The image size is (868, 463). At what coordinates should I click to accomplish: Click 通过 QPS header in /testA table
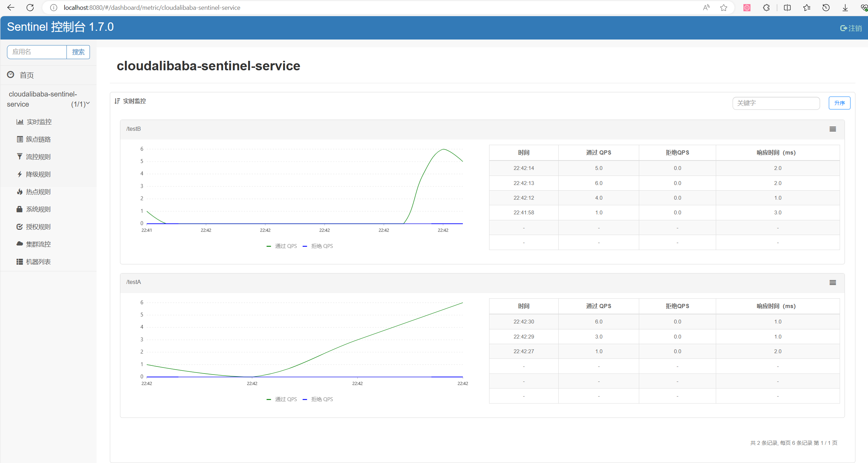coord(599,306)
